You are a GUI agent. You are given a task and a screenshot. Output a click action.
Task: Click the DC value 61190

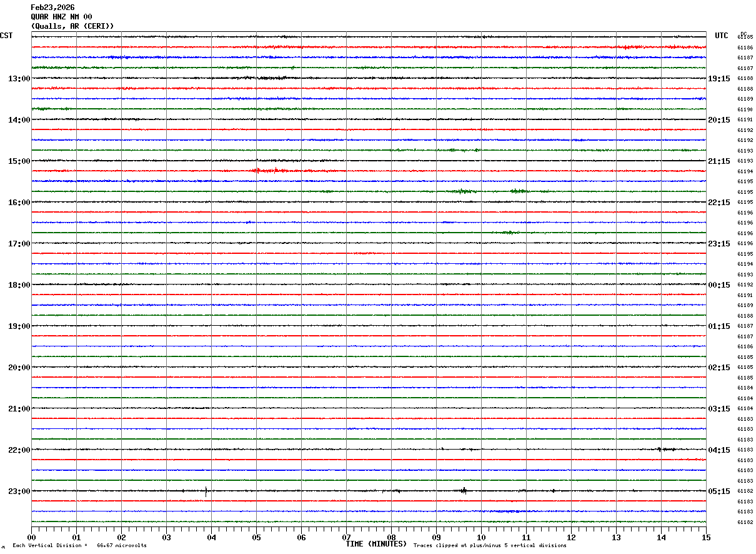click(745, 109)
